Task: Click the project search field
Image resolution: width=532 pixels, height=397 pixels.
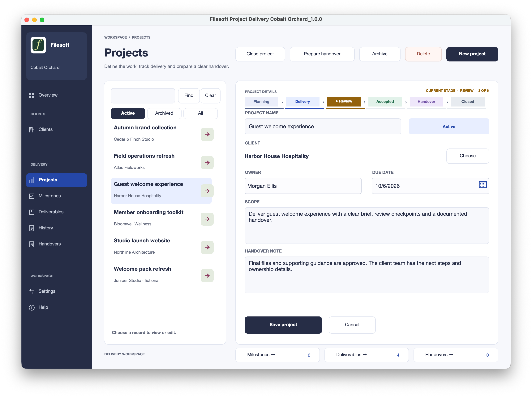Action: [143, 96]
